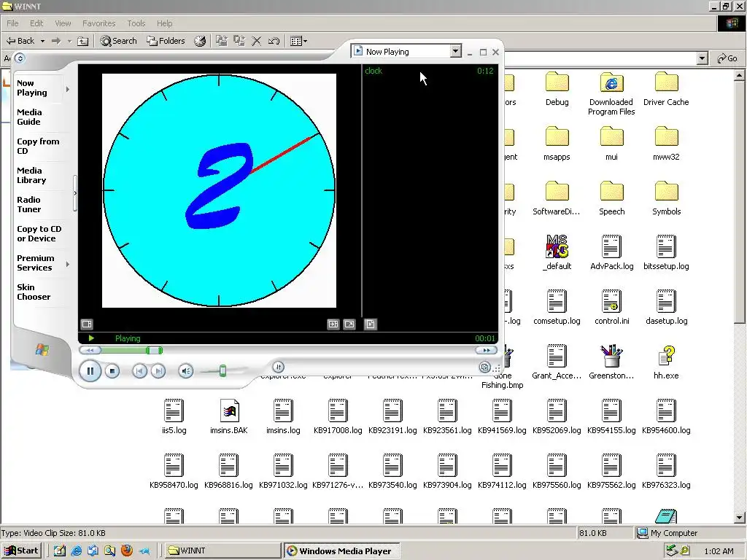Open the Explorer File menu
The width and height of the screenshot is (747, 560).
[x=13, y=23]
